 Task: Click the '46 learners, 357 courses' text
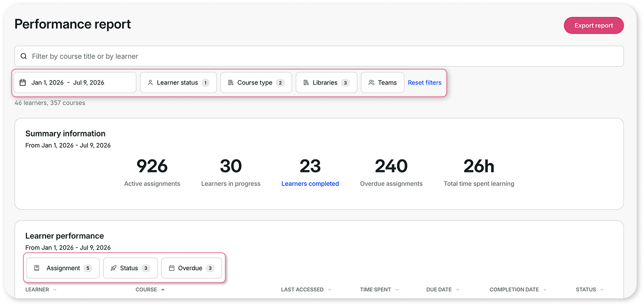pos(50,103)
